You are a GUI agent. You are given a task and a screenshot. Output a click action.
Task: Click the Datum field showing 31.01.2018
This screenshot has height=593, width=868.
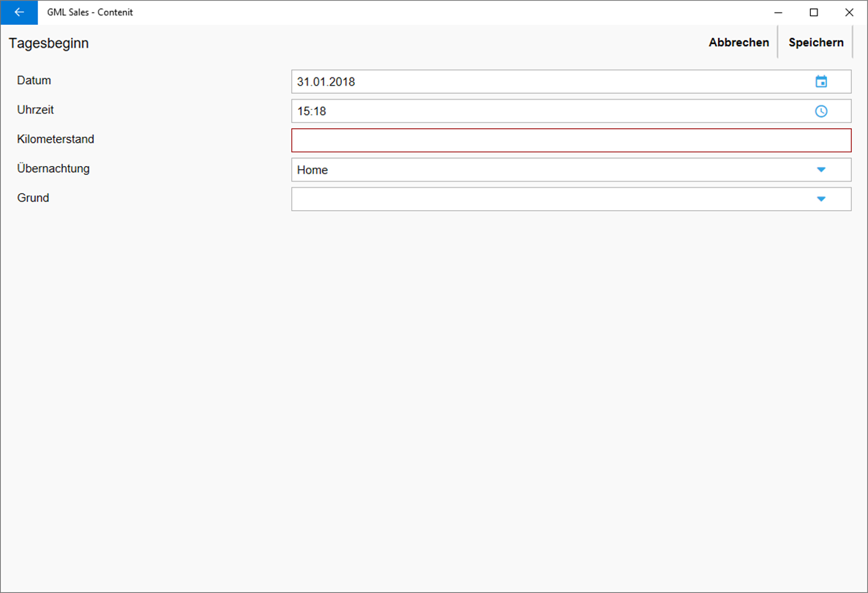click(x=572, y=82)
